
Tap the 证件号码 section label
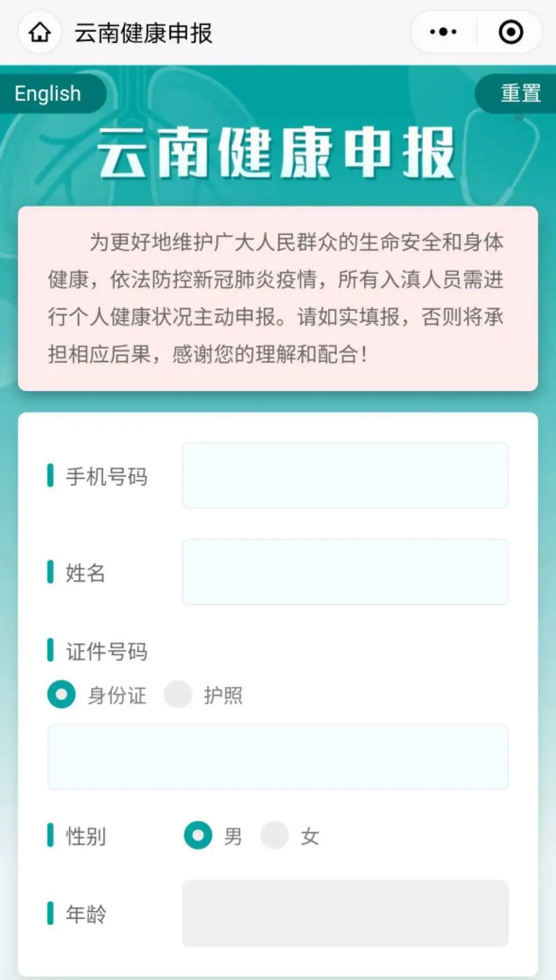click(x=107, y=651)
